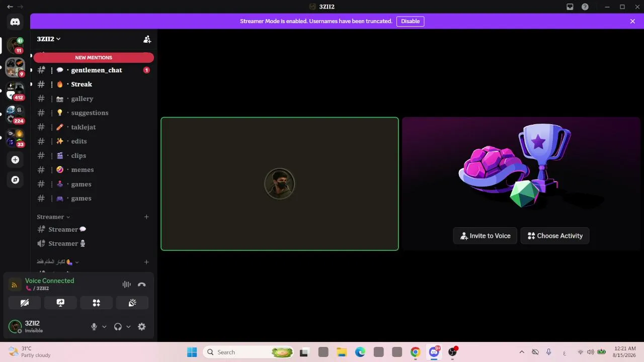This screenshot has width=644, height=362.
Task: Open the server folder with badge 224
Action: pyautogui.click(x=15, y=114)
